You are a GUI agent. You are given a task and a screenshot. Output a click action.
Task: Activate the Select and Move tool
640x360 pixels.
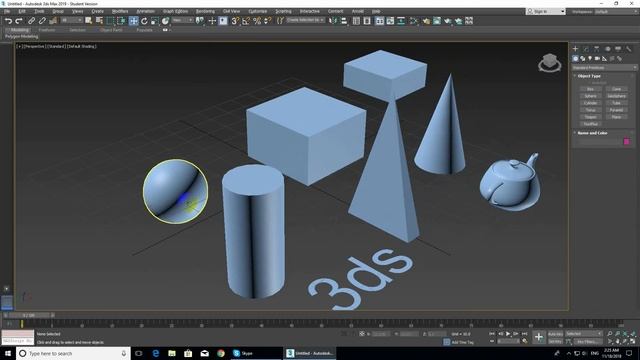pyautogui.click(x=133, y=21)
